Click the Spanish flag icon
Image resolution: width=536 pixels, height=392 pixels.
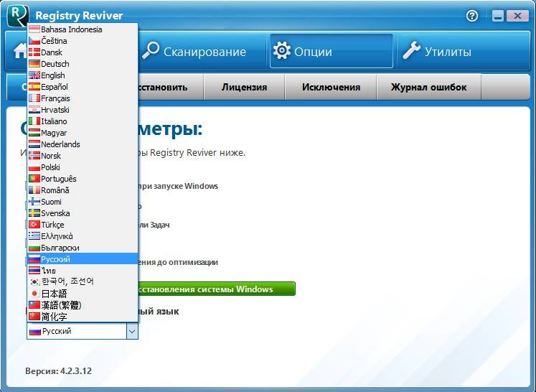[34, 87]
